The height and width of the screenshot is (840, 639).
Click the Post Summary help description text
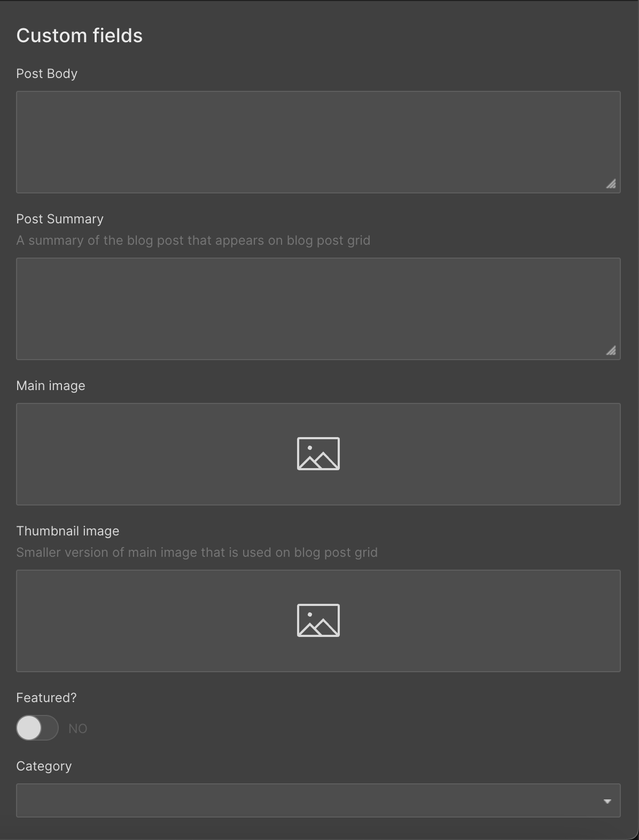193,240
